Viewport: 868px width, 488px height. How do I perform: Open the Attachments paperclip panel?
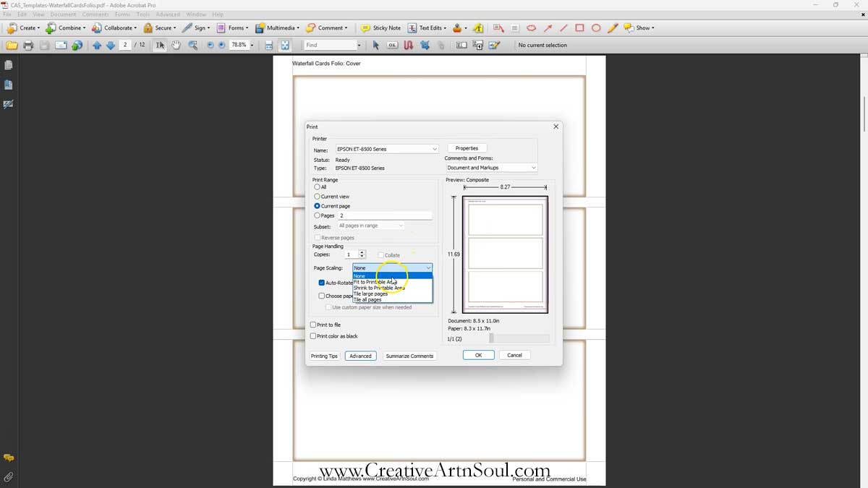click(x=9, y=477)
